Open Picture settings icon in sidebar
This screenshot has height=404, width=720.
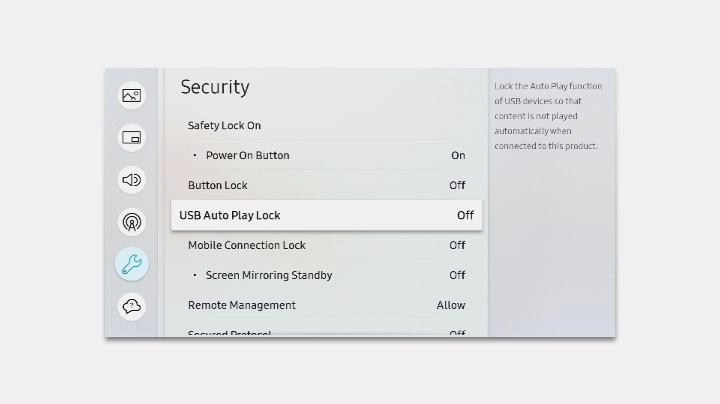pos(132,96)
